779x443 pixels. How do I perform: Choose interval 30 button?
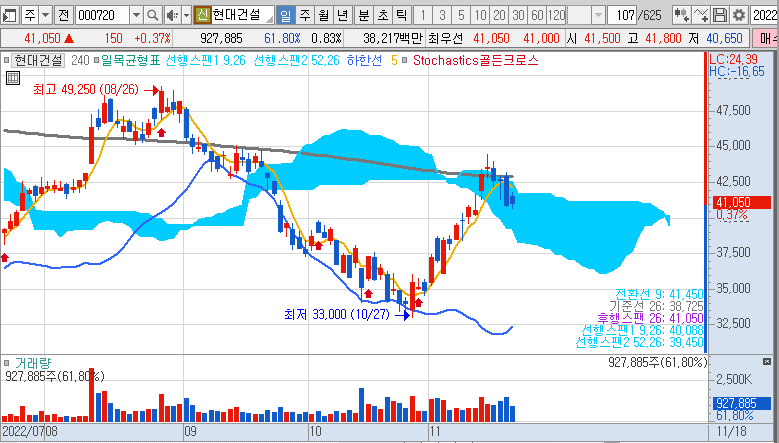point(518,15)
